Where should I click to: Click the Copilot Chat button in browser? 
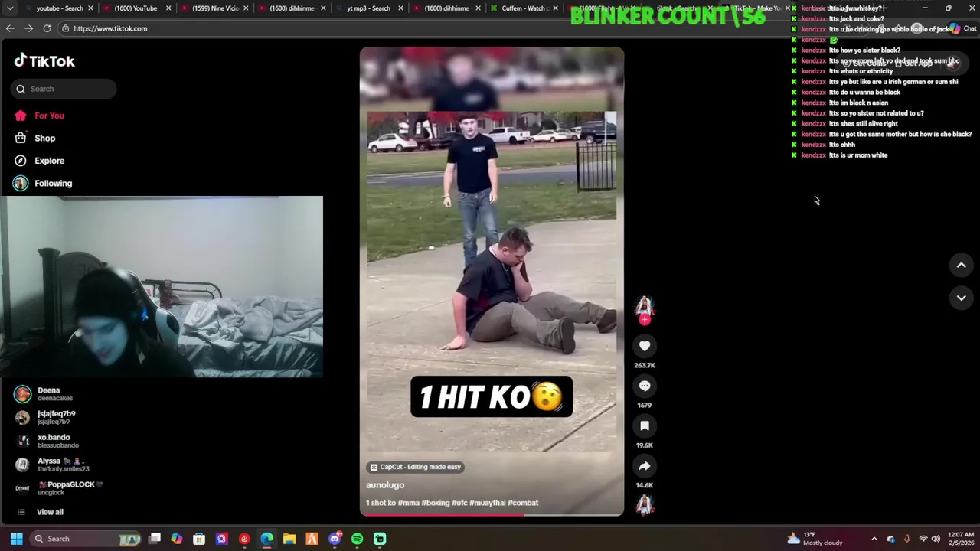964,28
